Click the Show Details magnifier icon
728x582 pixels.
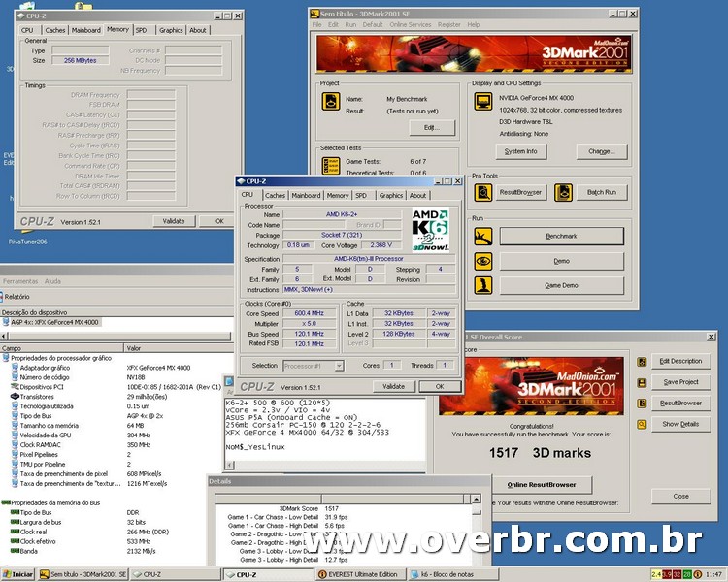pyautogui.click(x=643, y=424)
